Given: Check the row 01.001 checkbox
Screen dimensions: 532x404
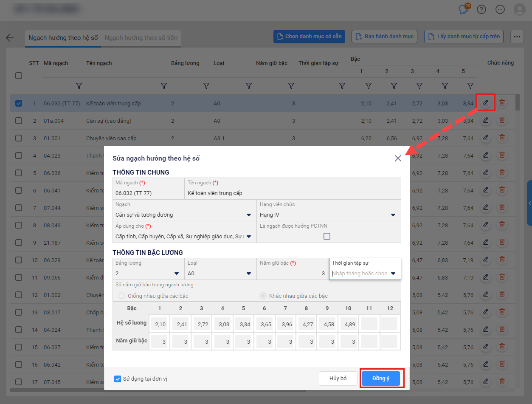Looking at the screenshot, I should [x=19, y=138].
